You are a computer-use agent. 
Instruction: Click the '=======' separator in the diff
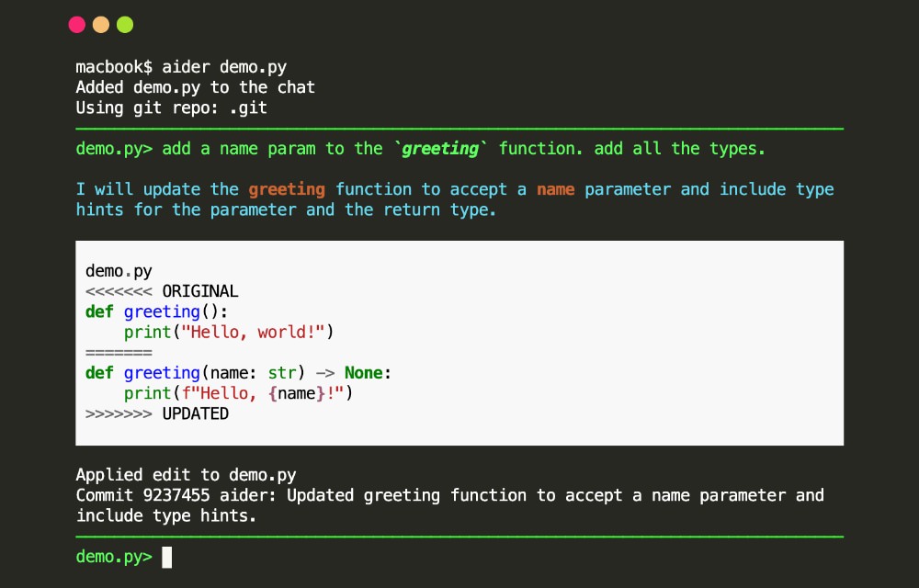click(x=119, y=353)
